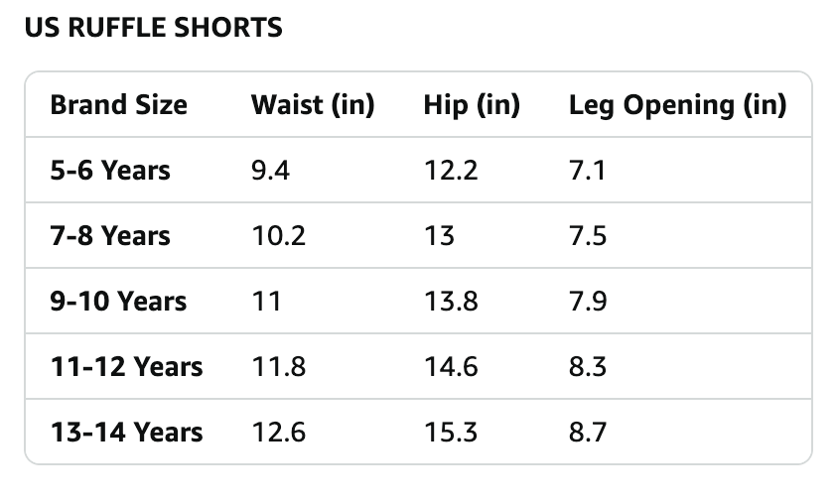This screenshot has height=504, width=836.
Task: Click the 13-14 Years row label
Action: pyautogui.click(x=126, y=433)
